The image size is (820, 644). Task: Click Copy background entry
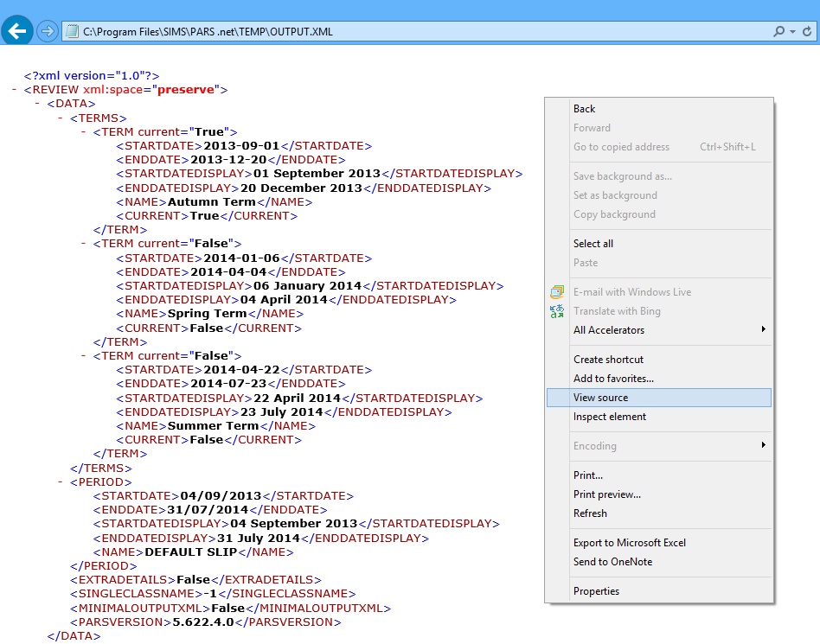(x=658, y=214)
